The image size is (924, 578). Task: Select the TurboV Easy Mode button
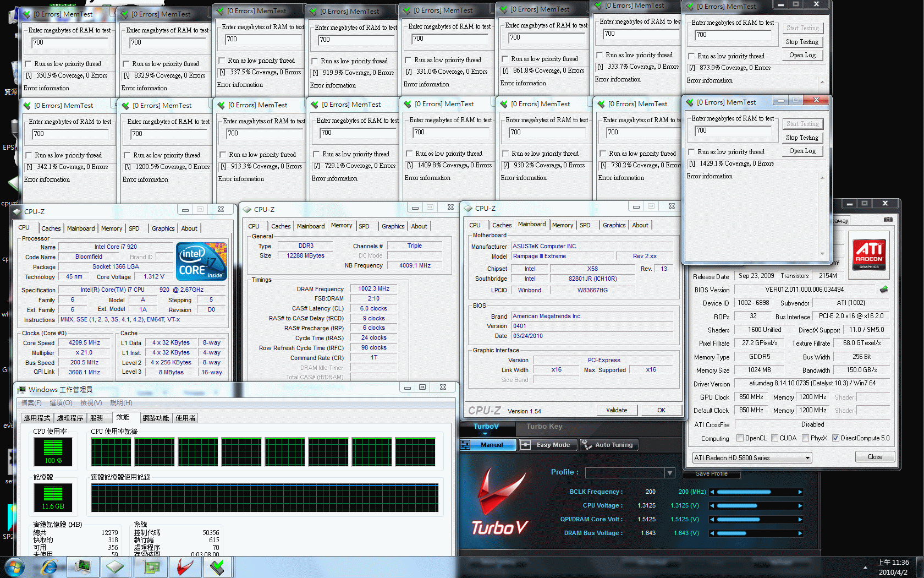547,445
